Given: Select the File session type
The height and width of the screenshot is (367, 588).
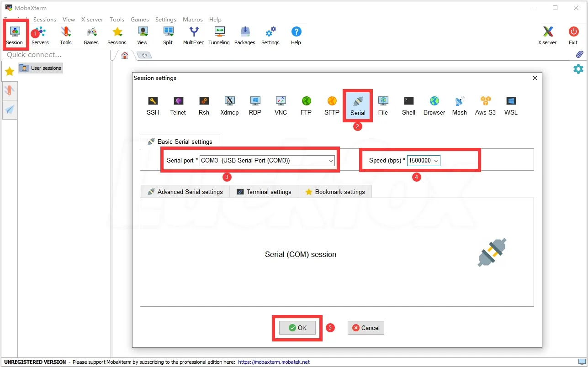Looking at the screenshot, I should click(x=383, y=106).
